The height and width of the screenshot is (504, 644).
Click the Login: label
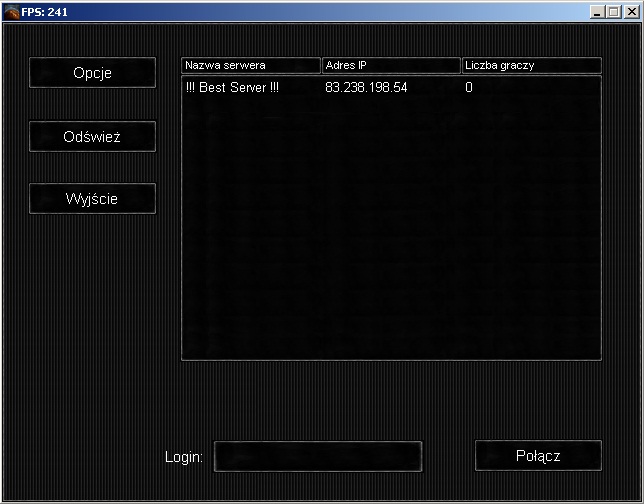[184, 457]
